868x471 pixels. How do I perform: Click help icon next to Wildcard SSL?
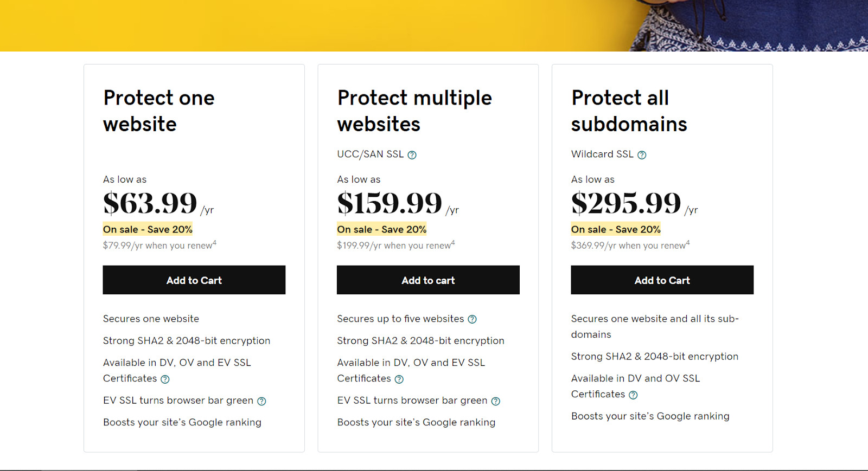click(642, 155)
